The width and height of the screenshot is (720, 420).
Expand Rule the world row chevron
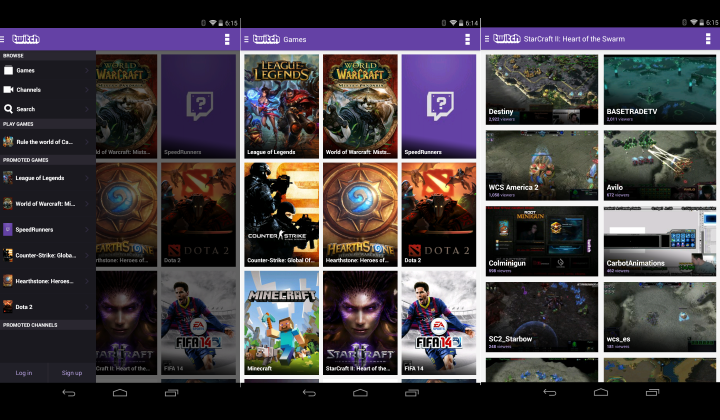click(x=87, y=142)
